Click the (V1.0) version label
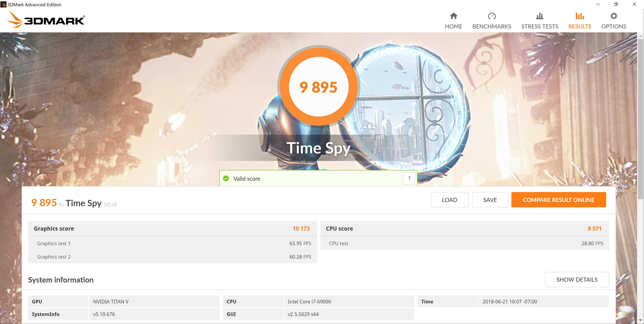The height and width of the screenshot is (324, 644). coord(110,204)
